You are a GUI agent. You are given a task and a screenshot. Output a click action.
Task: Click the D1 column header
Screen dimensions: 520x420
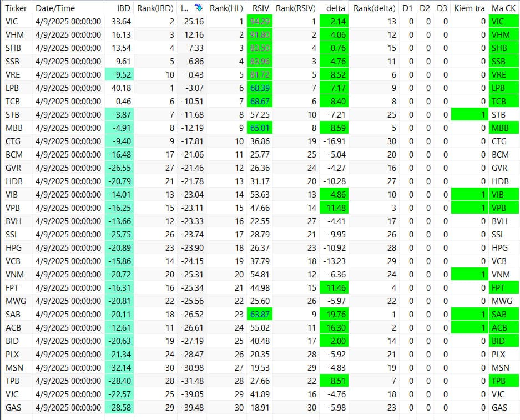(x=407, y=8)
